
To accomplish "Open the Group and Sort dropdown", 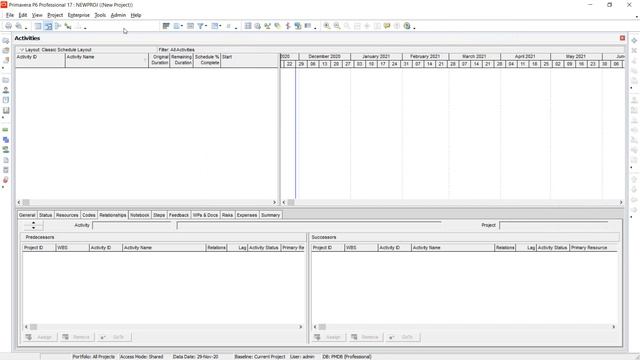I will point(216,26).
